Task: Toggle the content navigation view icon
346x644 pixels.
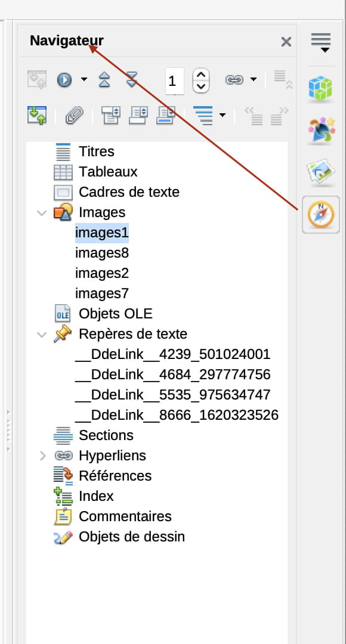Action: pyautogui.click(x=37, y=116)
